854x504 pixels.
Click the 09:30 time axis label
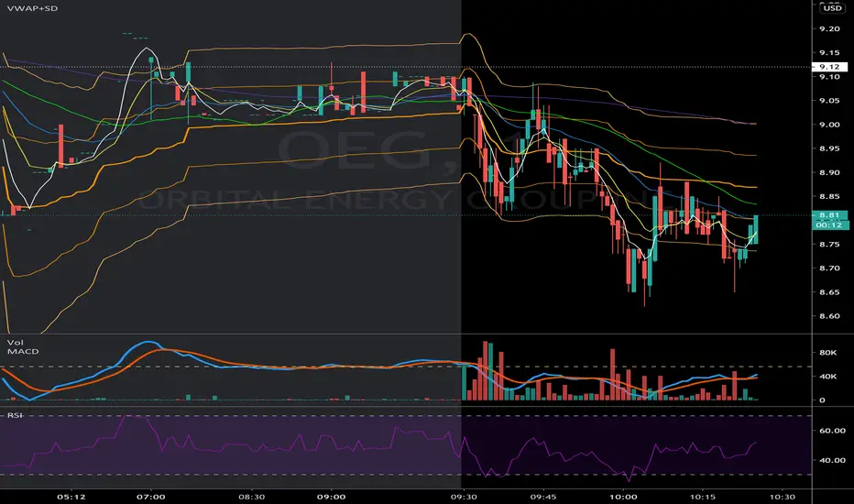(464, 497)
